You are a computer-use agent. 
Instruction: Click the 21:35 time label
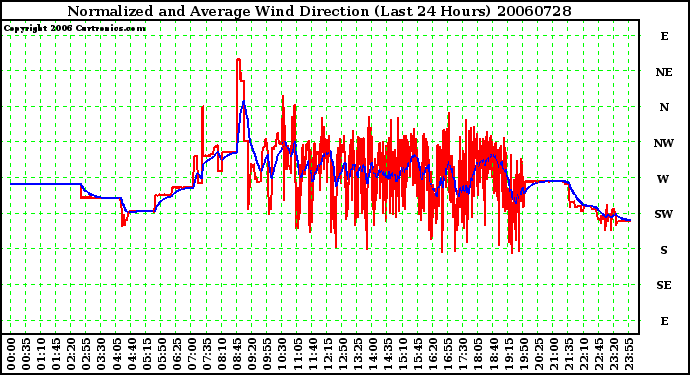pos(569,354)
